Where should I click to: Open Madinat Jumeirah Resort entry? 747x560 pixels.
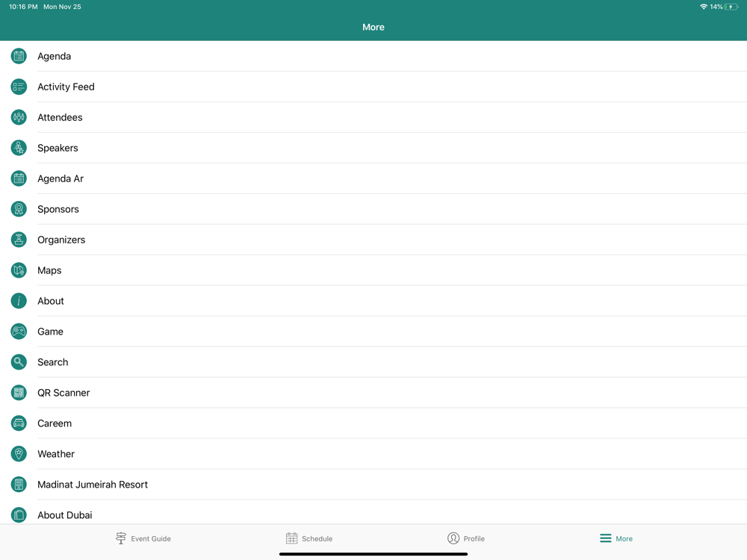coord(373,485)
